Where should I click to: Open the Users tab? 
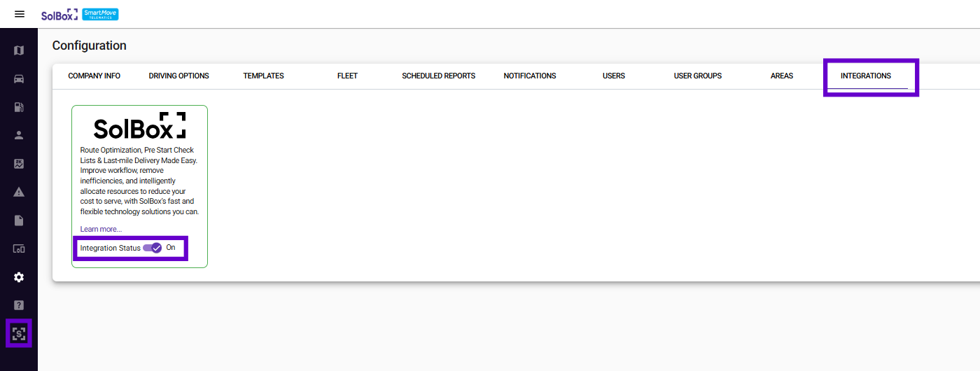point(614,76)
